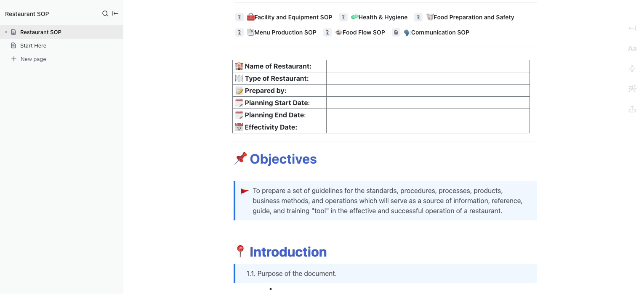The height and width of the screenshot is (294, 644).
Task: Navigate to the Food Flow SOP page
Action: tap(363, 32)
